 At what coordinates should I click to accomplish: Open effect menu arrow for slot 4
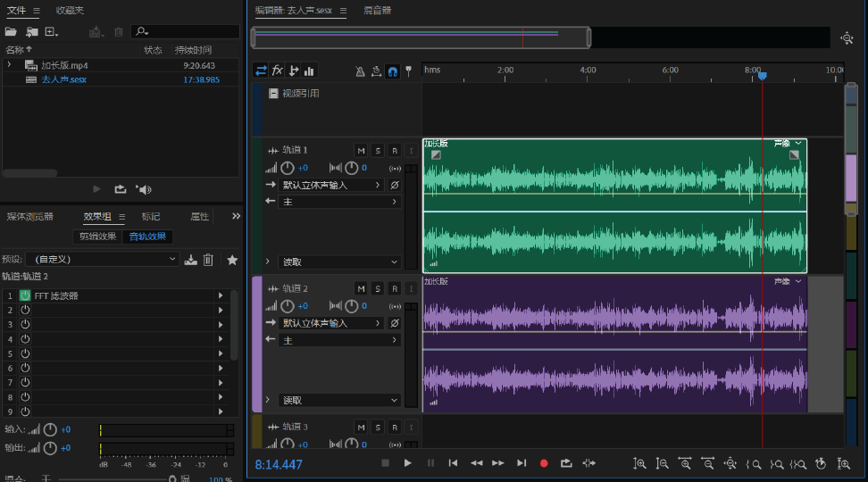tap(221, 339)
